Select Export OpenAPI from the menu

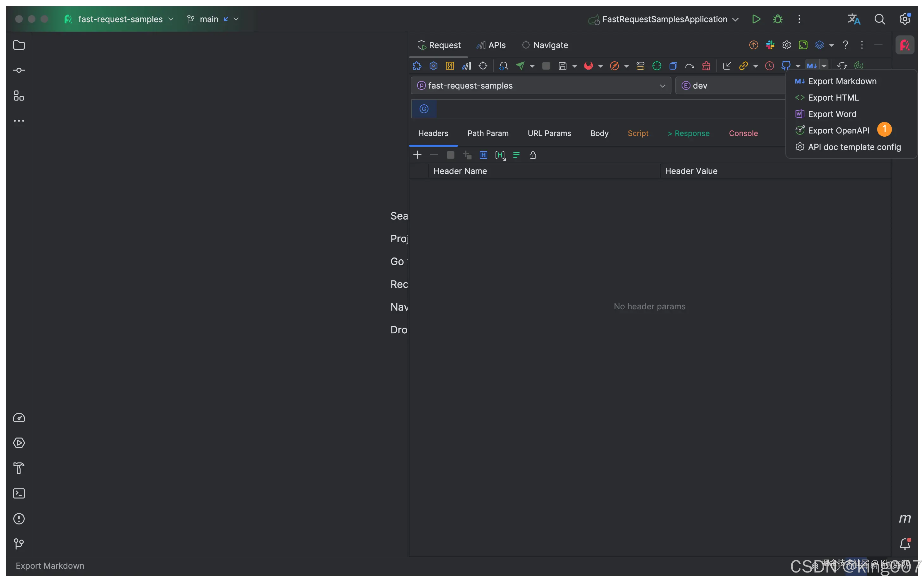[839, 130]
